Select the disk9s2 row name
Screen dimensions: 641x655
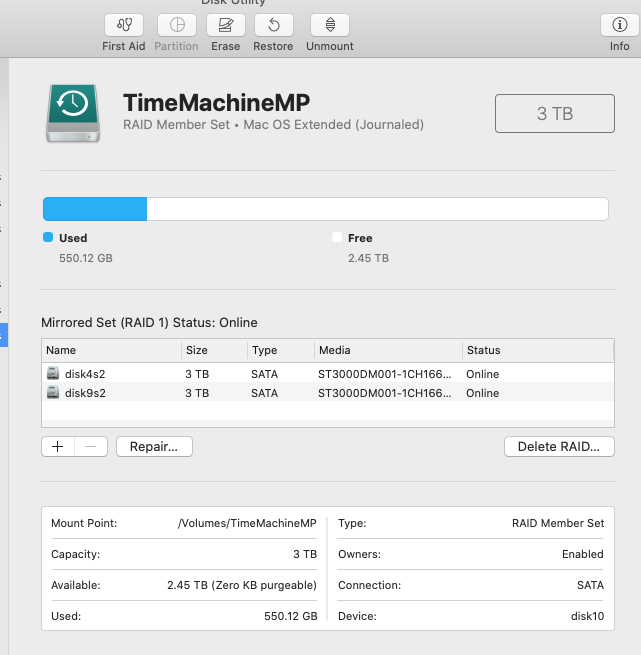coord(85,393)
